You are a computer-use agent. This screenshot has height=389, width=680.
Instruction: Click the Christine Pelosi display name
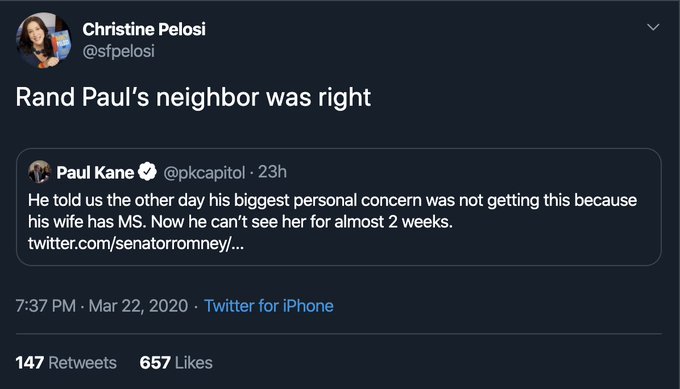coord(144,29)
